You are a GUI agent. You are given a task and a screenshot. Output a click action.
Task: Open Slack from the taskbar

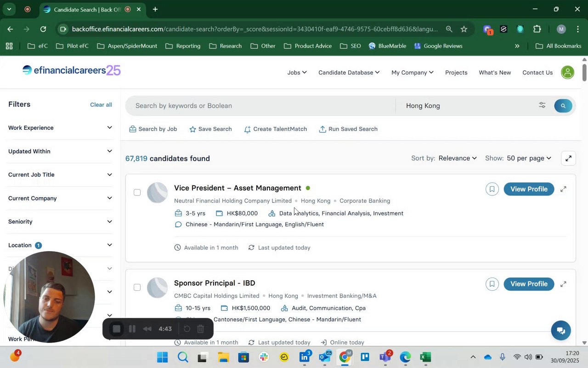click(264, 357)
